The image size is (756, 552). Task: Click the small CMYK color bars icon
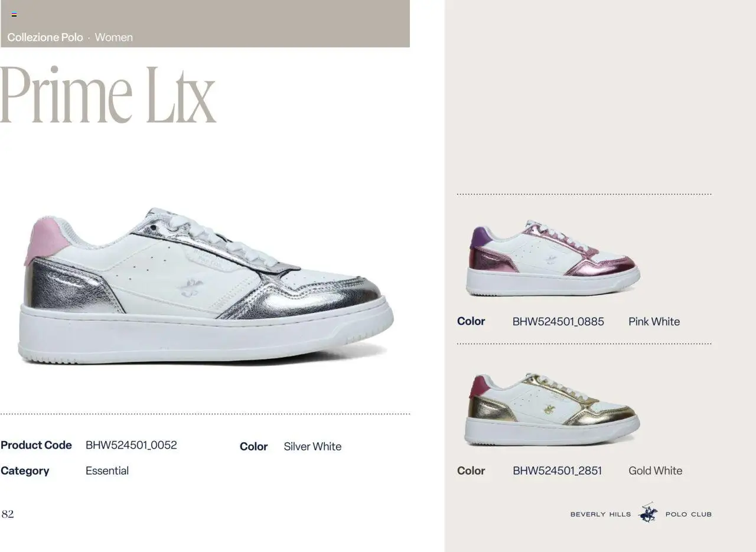point(14,15)
